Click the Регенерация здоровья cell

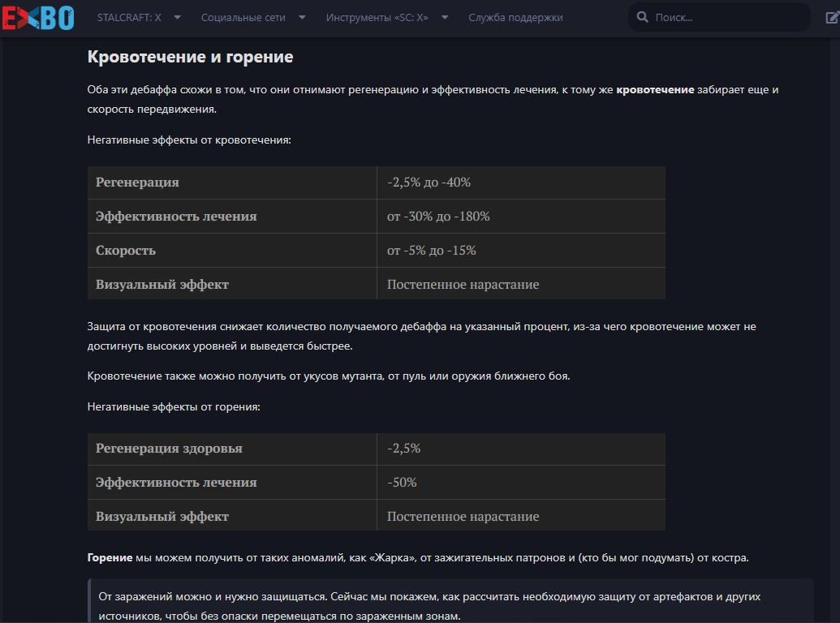click(x=169, y=449)
